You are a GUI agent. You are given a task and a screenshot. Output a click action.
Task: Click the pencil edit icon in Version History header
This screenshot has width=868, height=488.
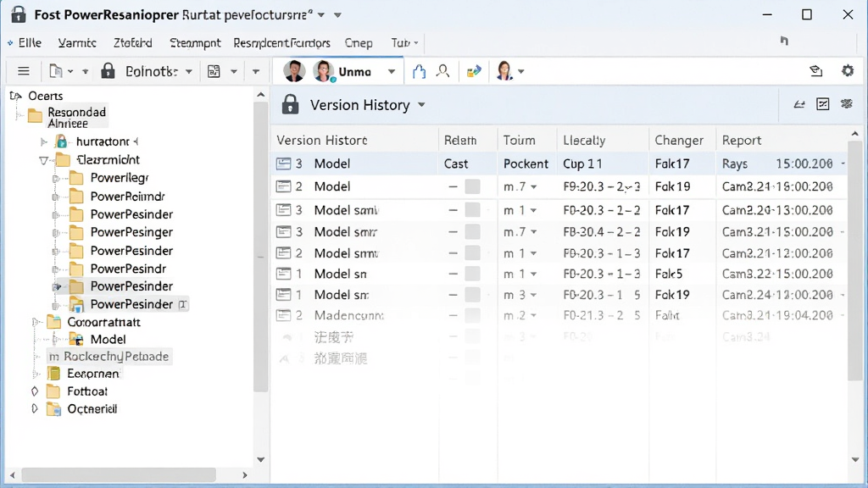point(798,104)
